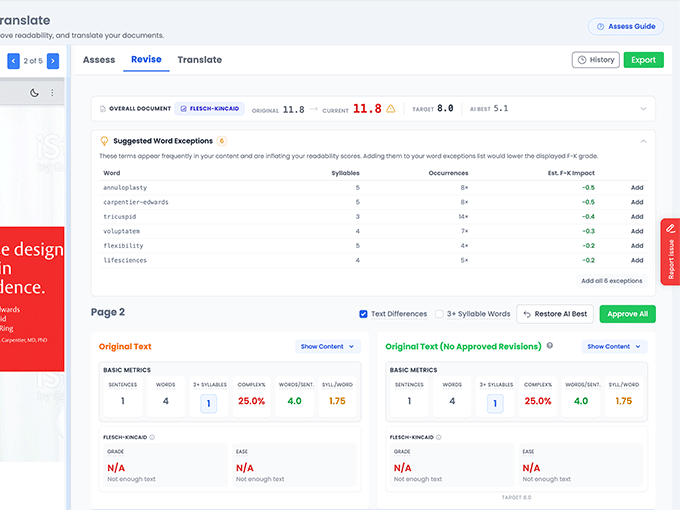Expand the Overall Document score panel

pos(644,109)
